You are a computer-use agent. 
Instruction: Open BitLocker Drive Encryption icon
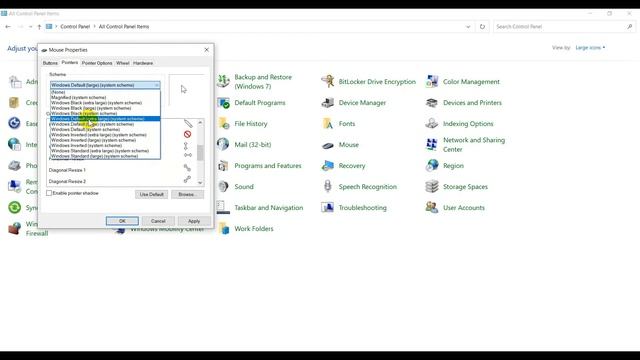click(x=328, y=81)
